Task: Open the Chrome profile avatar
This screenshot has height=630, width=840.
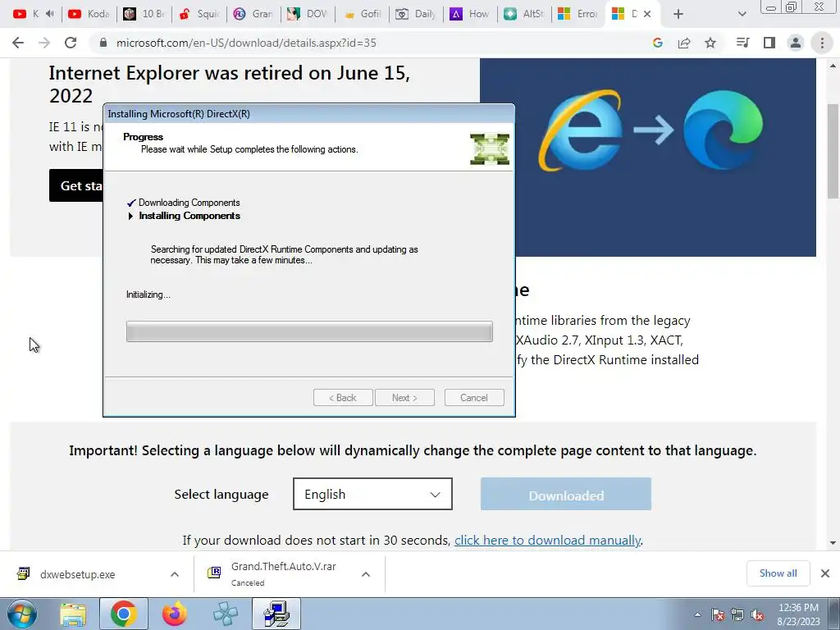Action: click(x=796, y=43)
